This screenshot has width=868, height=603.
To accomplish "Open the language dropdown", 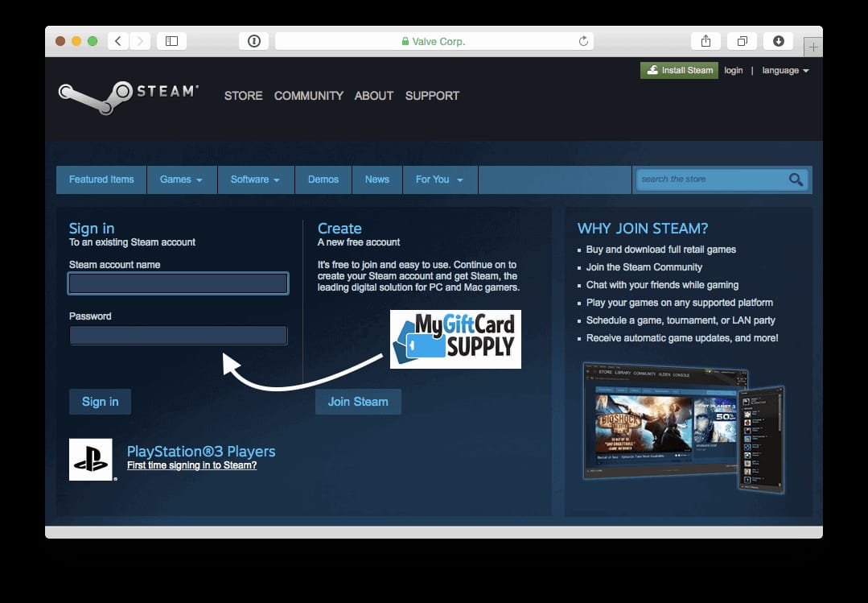I will 784,70.
